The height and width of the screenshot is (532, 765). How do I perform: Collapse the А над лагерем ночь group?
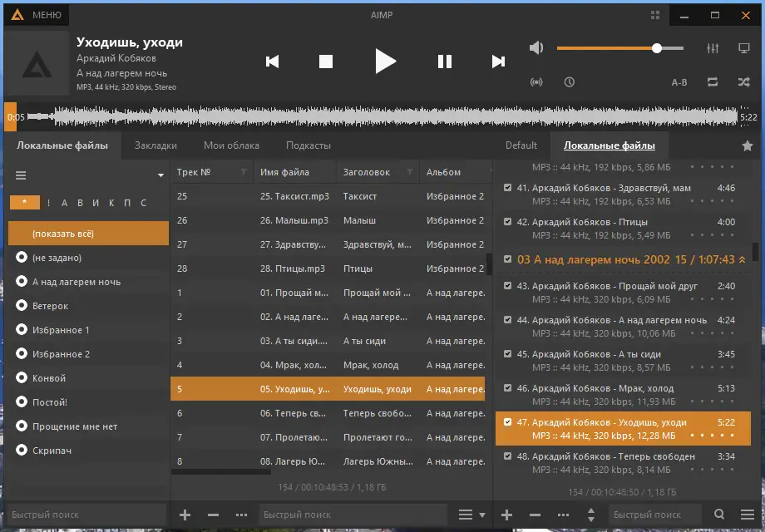coord(742,260)
